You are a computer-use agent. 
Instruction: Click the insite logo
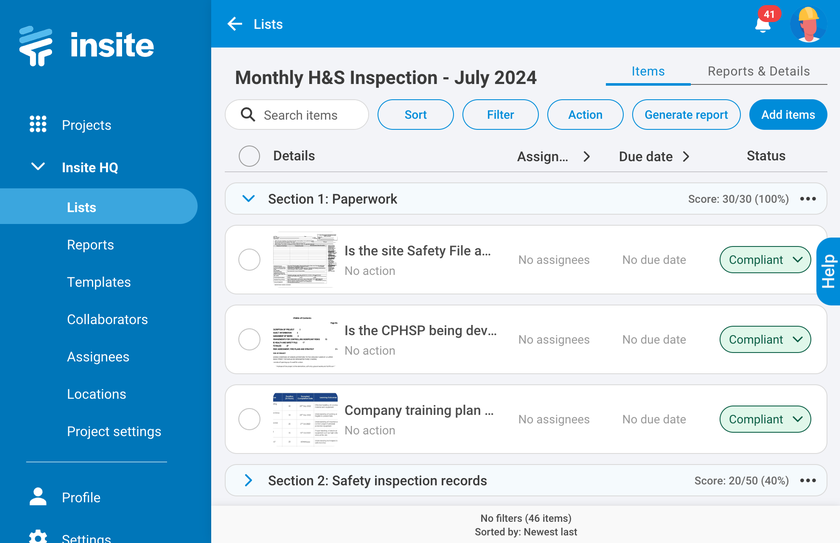pos(86,45)
